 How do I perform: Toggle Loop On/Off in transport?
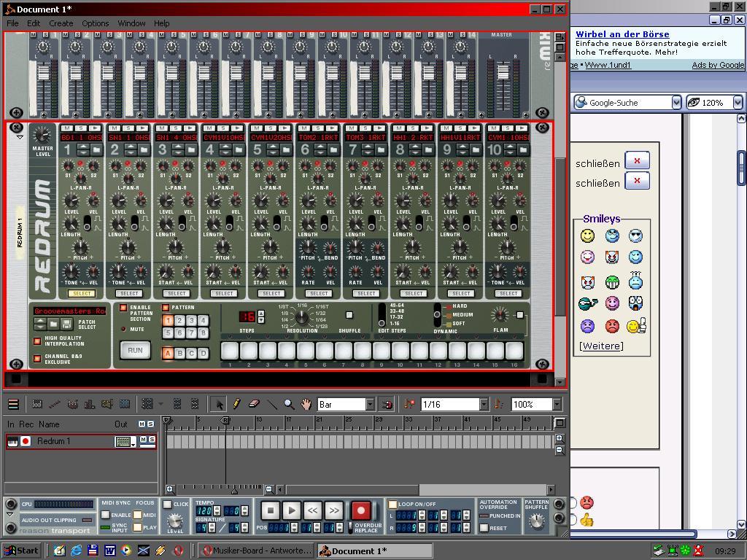392,505
